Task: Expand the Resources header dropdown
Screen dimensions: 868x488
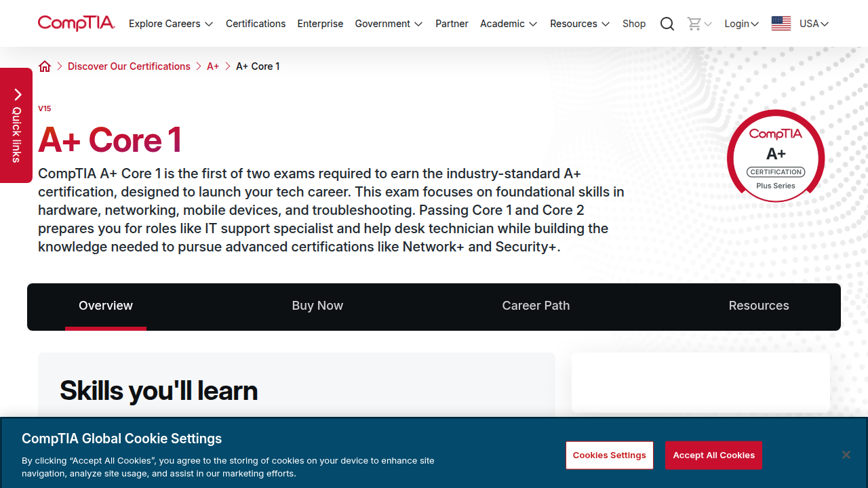Action: 580,24
